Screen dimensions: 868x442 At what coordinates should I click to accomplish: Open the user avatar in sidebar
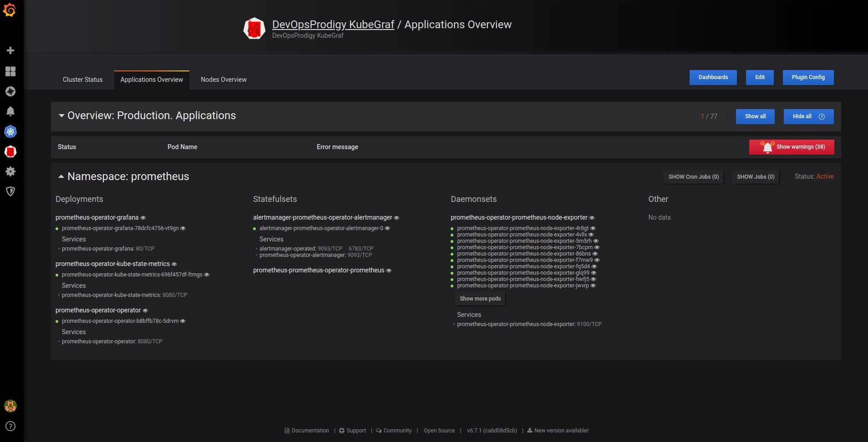(10, 406)
